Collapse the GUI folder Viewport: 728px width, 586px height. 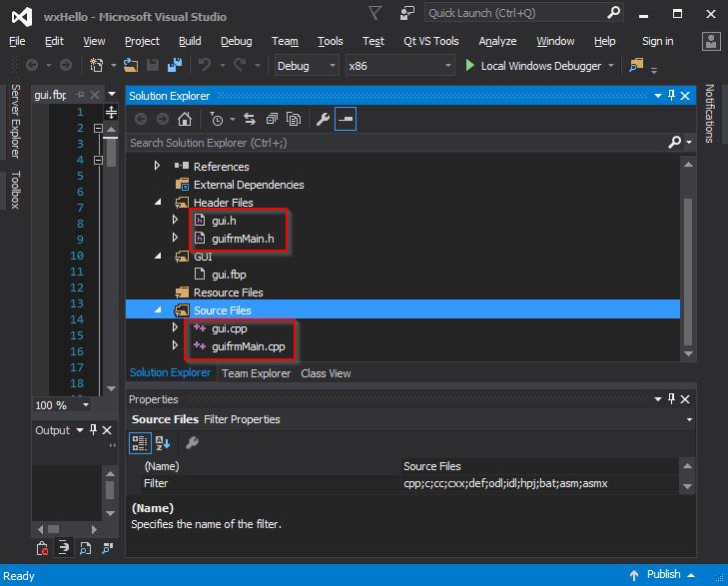[x=158, y=257]
